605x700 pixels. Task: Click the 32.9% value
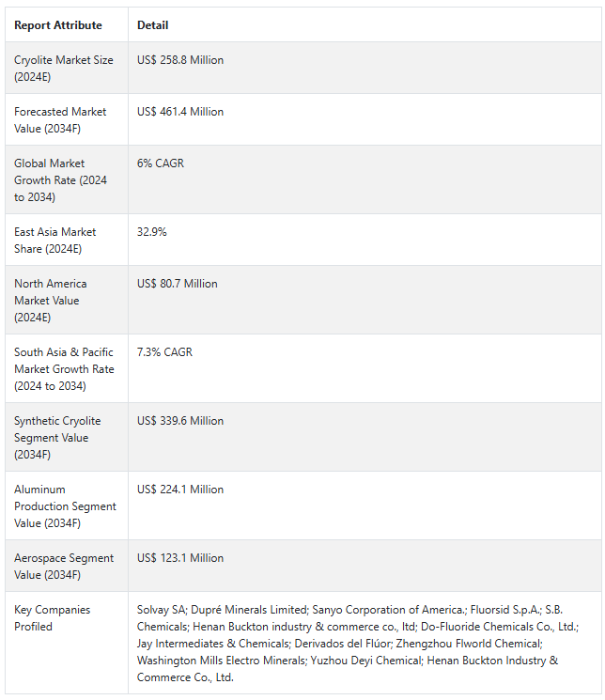tap(152, 232)
